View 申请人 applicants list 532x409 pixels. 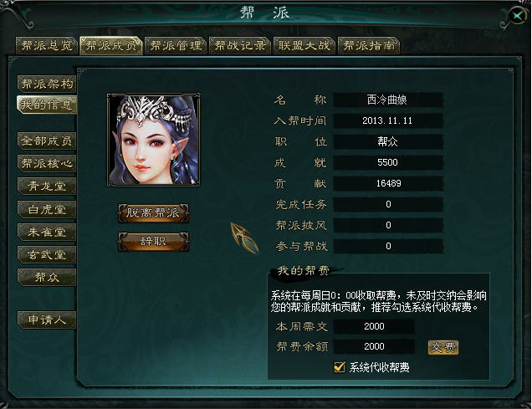click(x=47, y=320)
